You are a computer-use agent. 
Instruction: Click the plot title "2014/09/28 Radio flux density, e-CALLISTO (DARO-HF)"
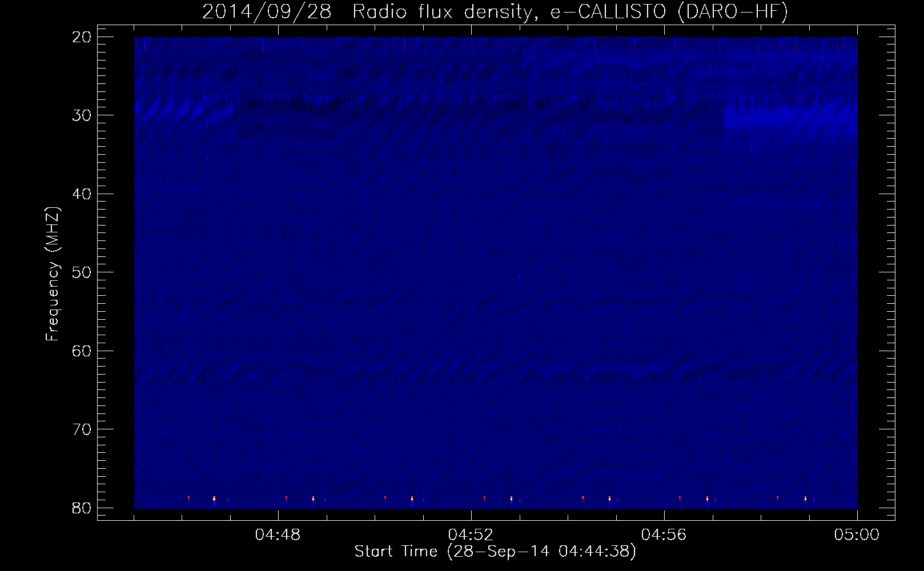tap(495, 12)
